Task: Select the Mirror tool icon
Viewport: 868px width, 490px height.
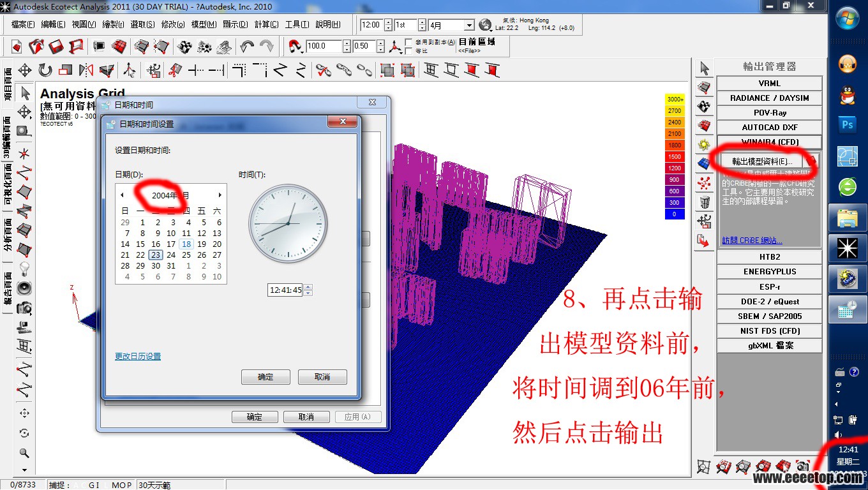Action: click(86, 70)
